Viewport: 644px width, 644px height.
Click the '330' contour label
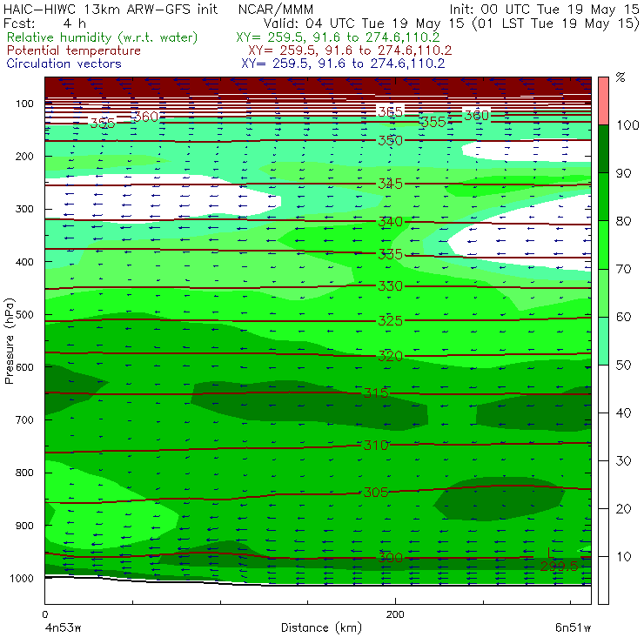(x=390, y=285)
